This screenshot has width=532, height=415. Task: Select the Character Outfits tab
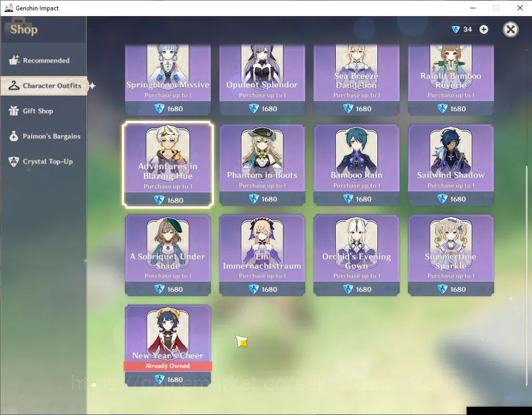[44, 86]
